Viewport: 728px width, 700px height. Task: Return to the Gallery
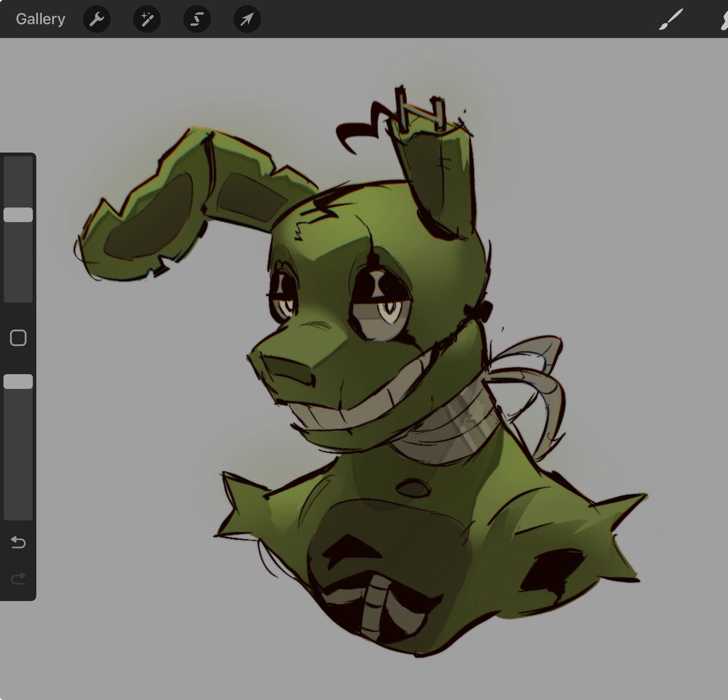coord(40,19)
